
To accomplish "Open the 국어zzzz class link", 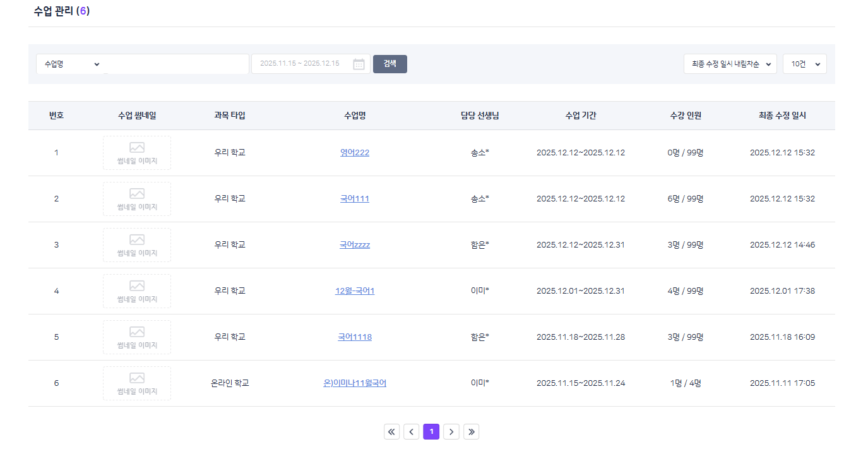I will click(355, 245).
